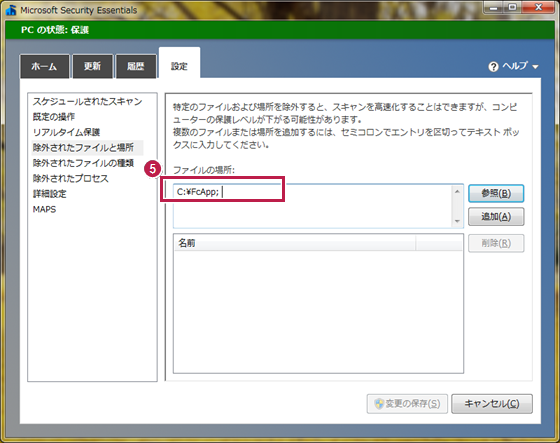Expand the ヘルプ dropdown arrow
Screen dimensions: 560x443
click(x=535, y=67)
